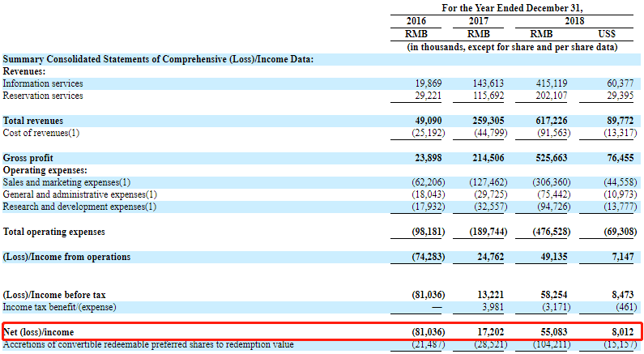The width and height of the screenshot is (644, 354).
Task: Click the Information services row label
Action: pos(43,83)
